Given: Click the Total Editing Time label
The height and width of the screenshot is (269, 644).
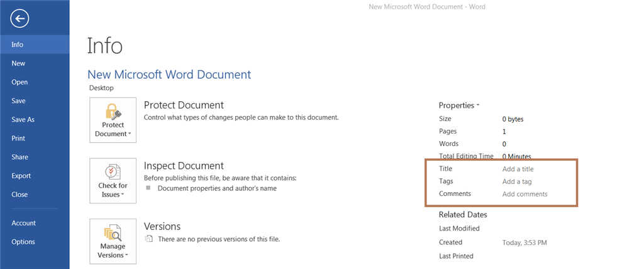Looking at the screenshot, I should coord(466,156).
